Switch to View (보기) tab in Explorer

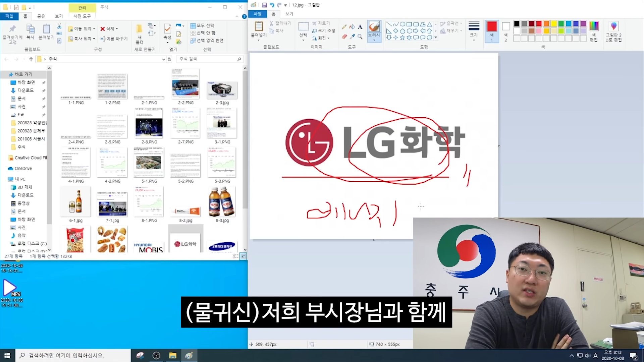59,16
